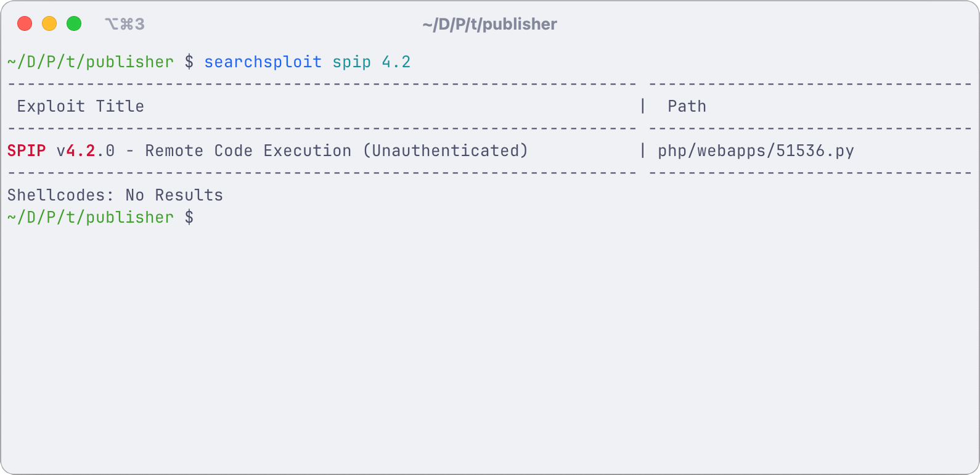The image size is (980, 475).
Task: Click the ~/D/P/t/publisher window title
Action: pos(489,24)
